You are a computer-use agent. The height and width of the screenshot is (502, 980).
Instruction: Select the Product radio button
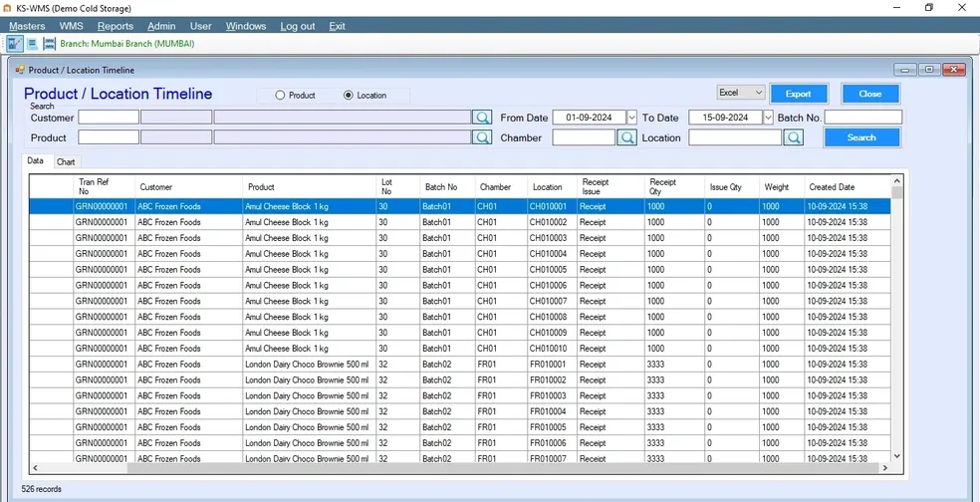pos(280,96)
